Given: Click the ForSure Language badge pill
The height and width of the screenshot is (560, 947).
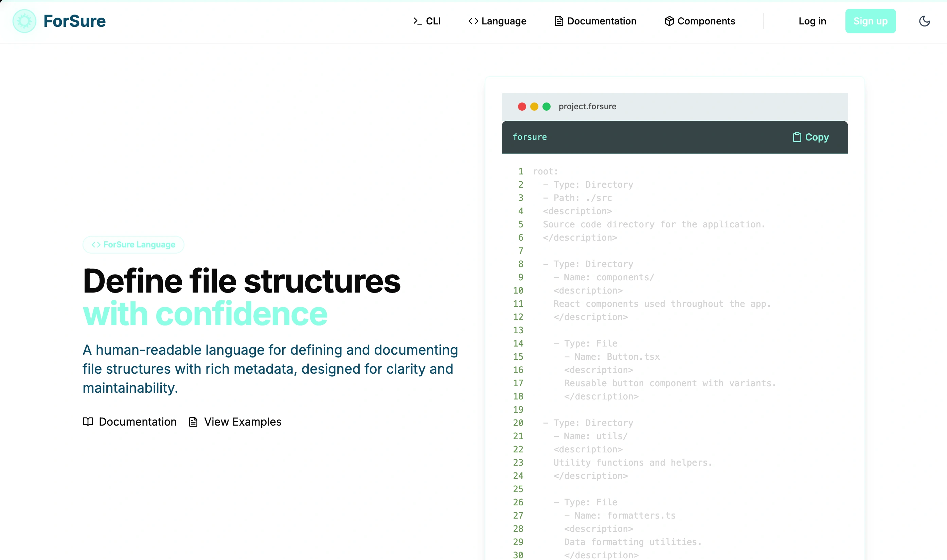Looking at the screenshot, I should coord(133,244).
